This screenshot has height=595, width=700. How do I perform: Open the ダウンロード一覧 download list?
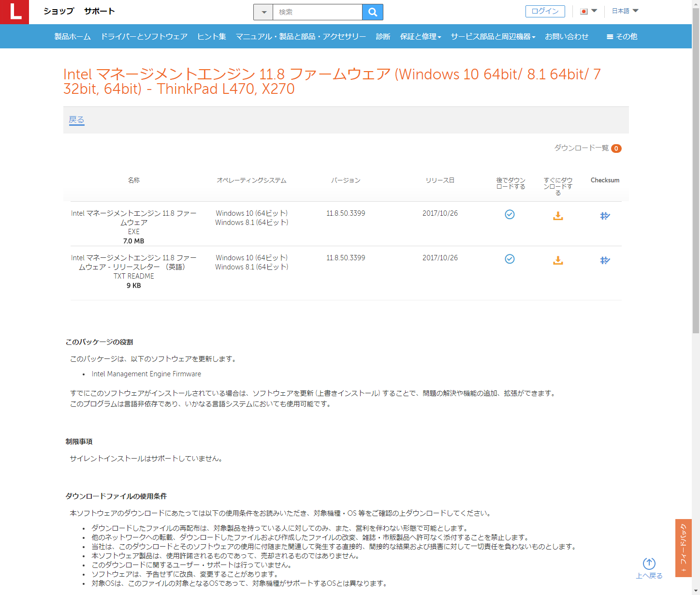(x=582, y=148)
